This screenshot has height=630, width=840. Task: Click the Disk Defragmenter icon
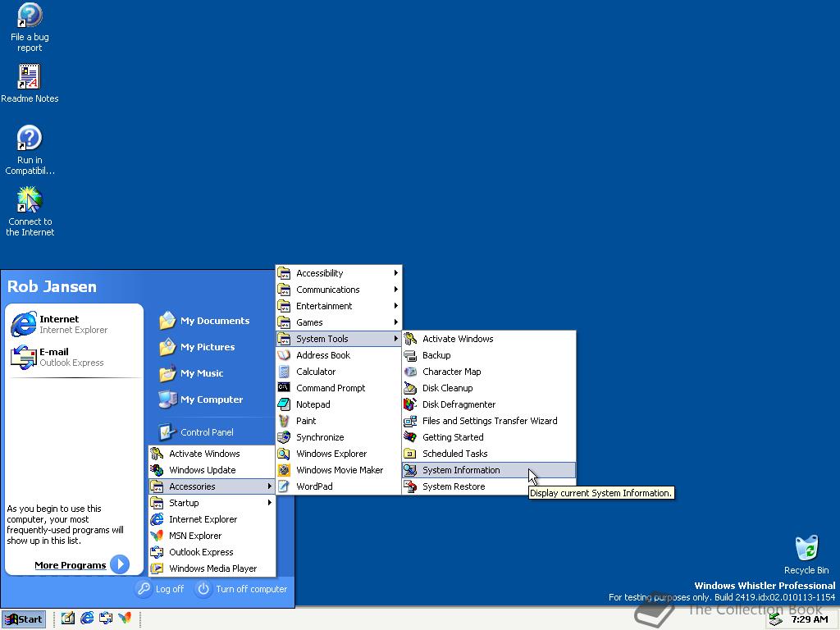[x=410, y=404]
